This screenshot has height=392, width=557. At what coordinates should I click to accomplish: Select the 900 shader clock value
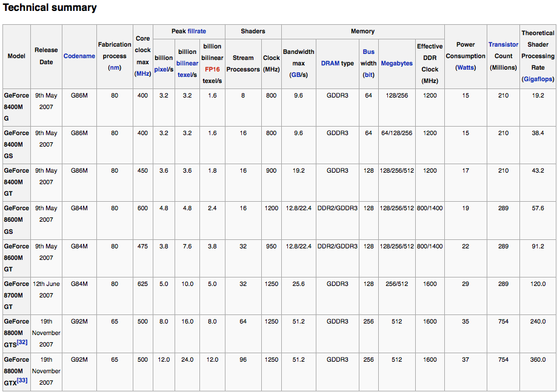coord(272,171)
